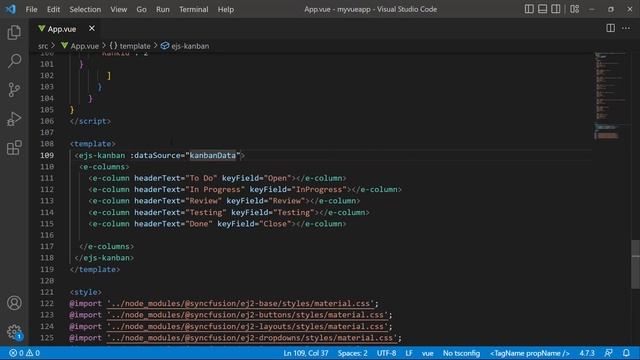This screenshot has width=640, height=360.
Task: Open the ej2-dropdowns material.css import path
Action: [252, 338]
